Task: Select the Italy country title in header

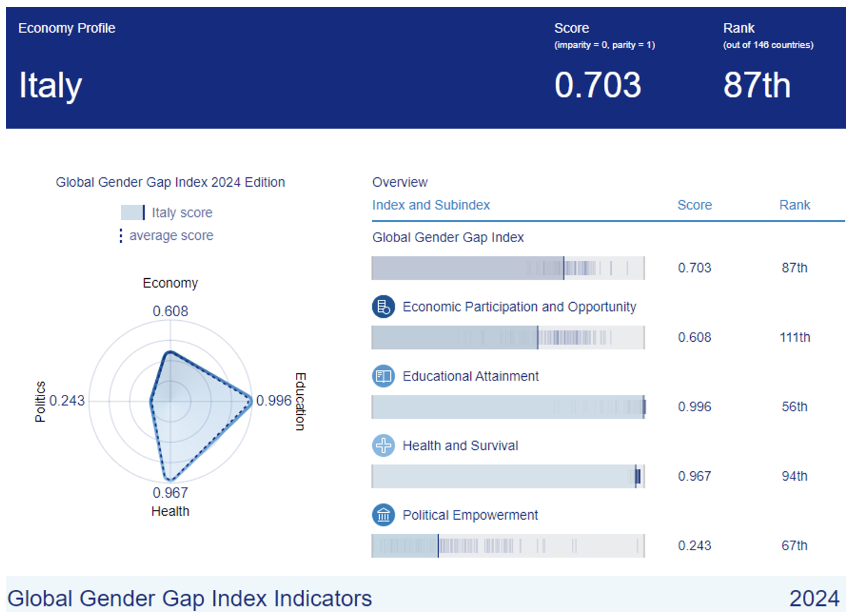Action: pyautogui.click(x=51, y=86)
